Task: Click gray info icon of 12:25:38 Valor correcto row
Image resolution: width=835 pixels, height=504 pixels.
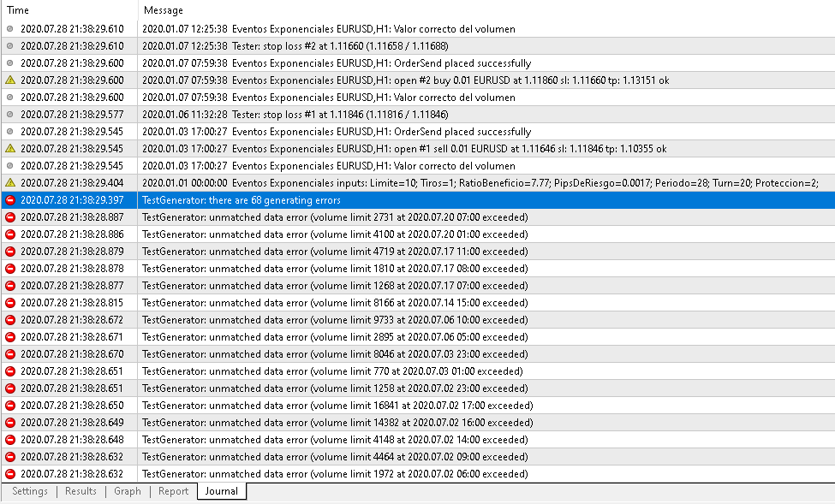Action: pyautogui.click(x=10, y=29)
